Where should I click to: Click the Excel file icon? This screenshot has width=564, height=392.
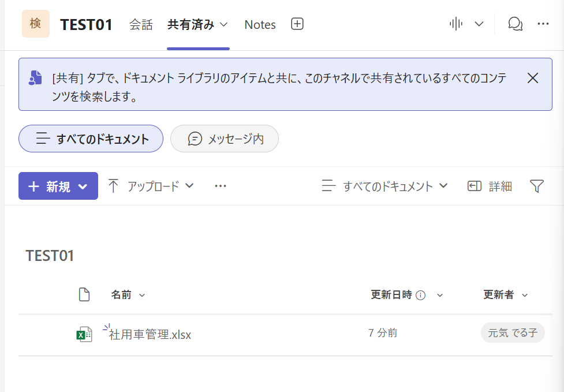pyautogui.click(x=84, y=334)
